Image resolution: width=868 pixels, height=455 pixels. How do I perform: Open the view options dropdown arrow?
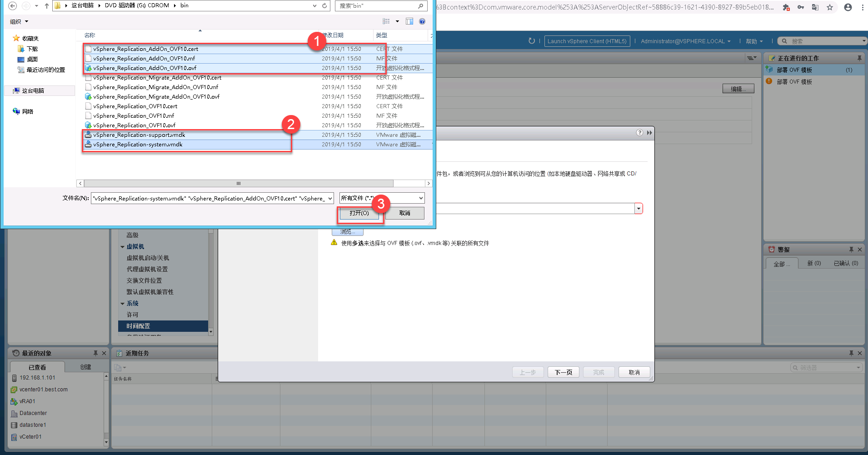pyautogui.click(x=397, y=21)
